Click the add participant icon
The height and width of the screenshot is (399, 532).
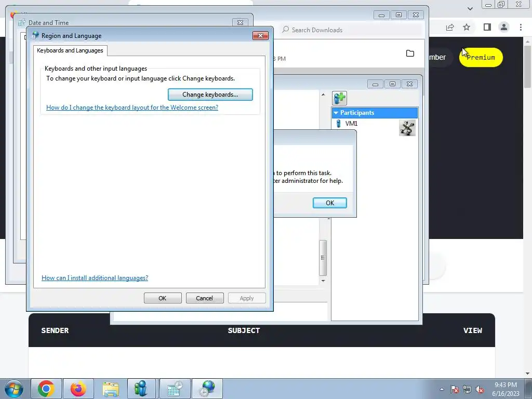339,98
